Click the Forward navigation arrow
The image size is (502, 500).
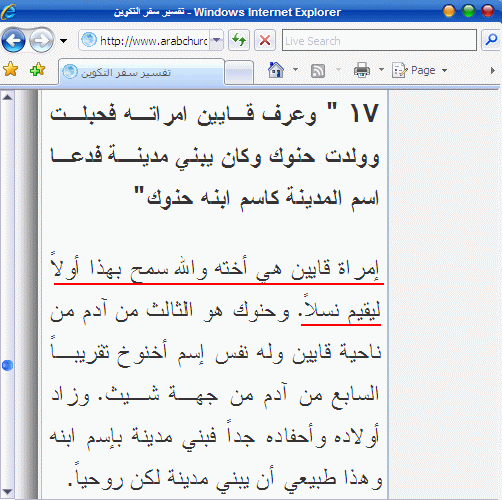pyautogui.click(x=42, y=41)
